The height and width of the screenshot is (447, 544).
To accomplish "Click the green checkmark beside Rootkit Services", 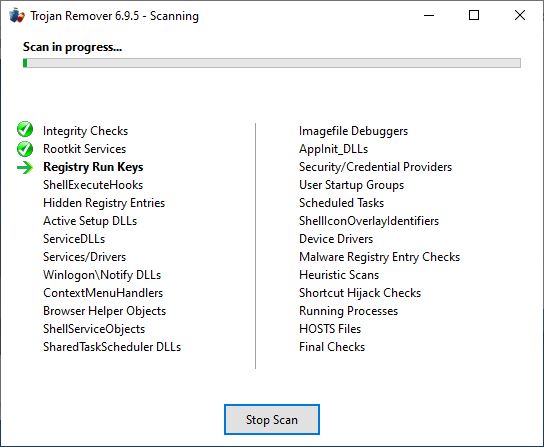I will pos(25,149).
